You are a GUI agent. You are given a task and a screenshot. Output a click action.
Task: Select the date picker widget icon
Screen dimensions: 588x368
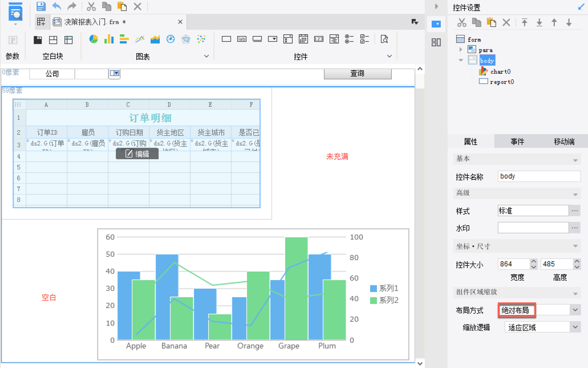click(303, 39)
